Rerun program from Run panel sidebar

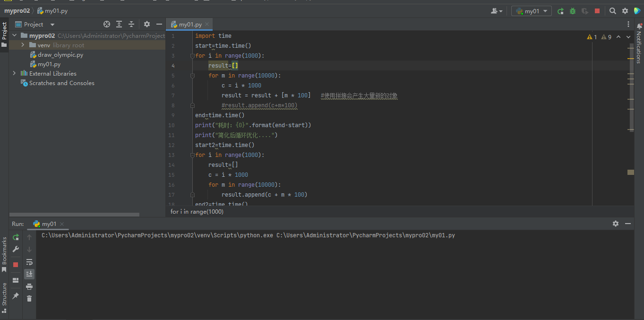tap(16, 237)
